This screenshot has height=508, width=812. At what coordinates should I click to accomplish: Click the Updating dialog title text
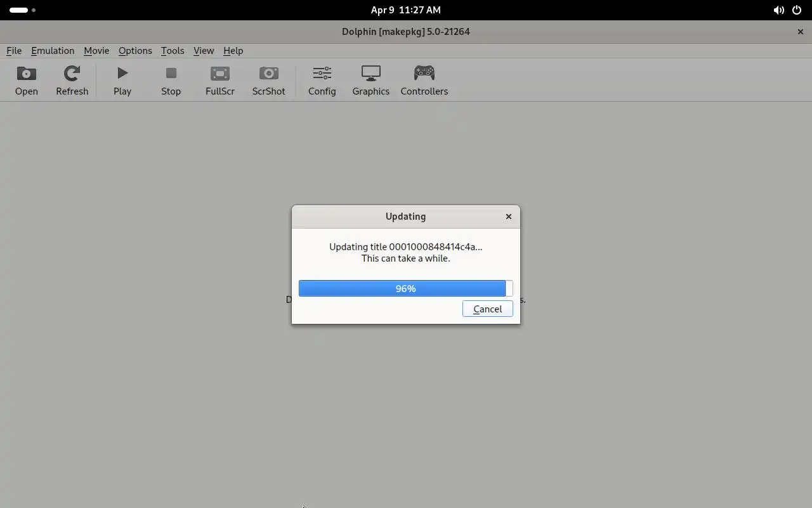click(x=405, y=217)
